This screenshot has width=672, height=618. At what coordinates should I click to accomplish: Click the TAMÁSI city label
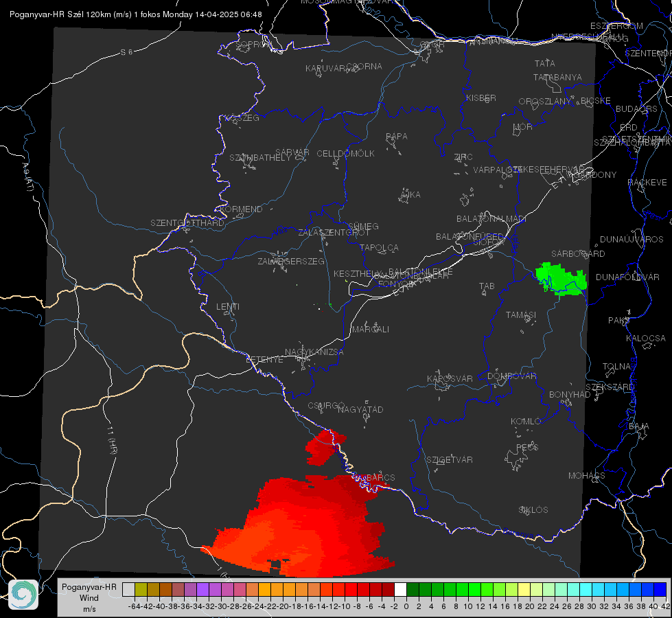521,315
